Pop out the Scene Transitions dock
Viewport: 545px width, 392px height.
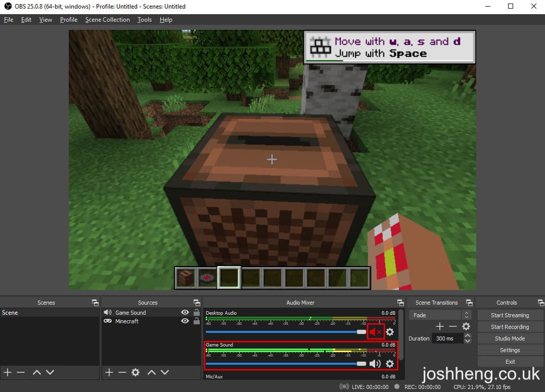[x=469, y=303]
